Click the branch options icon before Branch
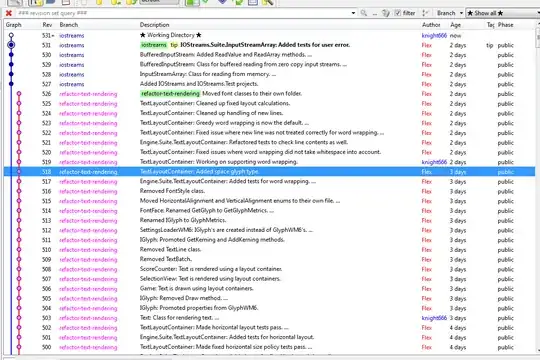Image resolution: width=540 pixels, height=360 pixels. pos(425,13)
